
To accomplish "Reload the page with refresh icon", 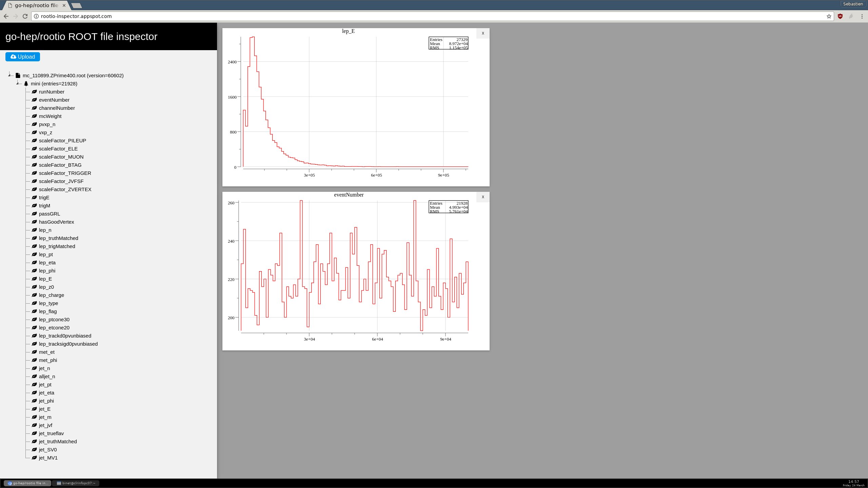I will click(x=25, y=16).
